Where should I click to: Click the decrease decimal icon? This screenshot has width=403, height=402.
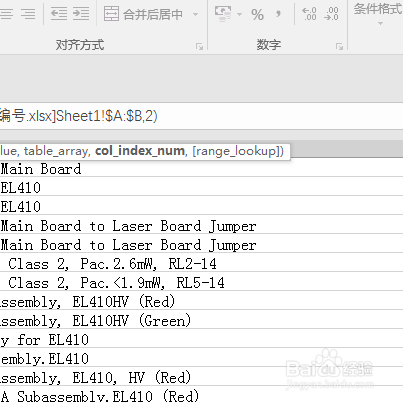[331, 14]
